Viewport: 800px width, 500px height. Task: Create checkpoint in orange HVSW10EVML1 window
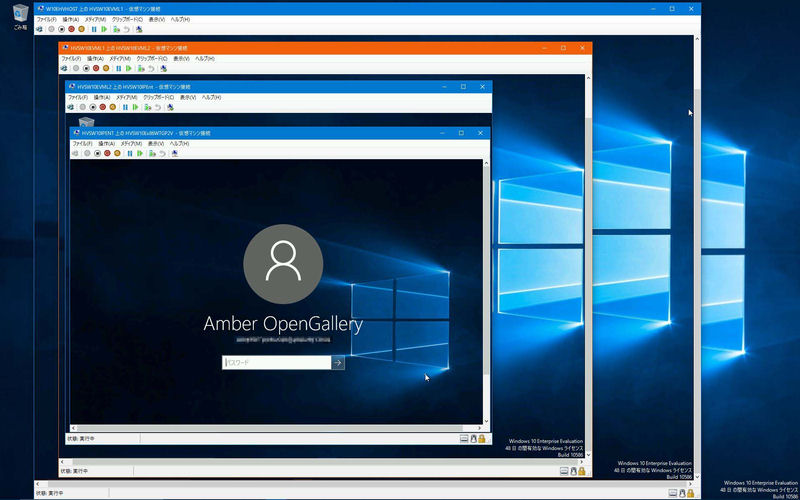141,68
